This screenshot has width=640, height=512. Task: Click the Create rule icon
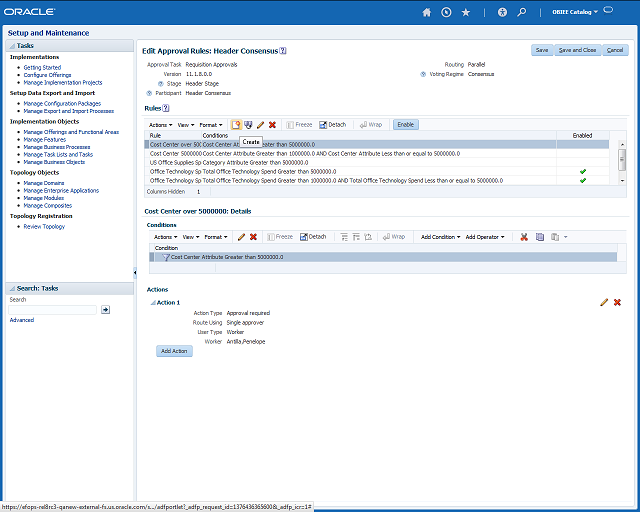(236, 125)
